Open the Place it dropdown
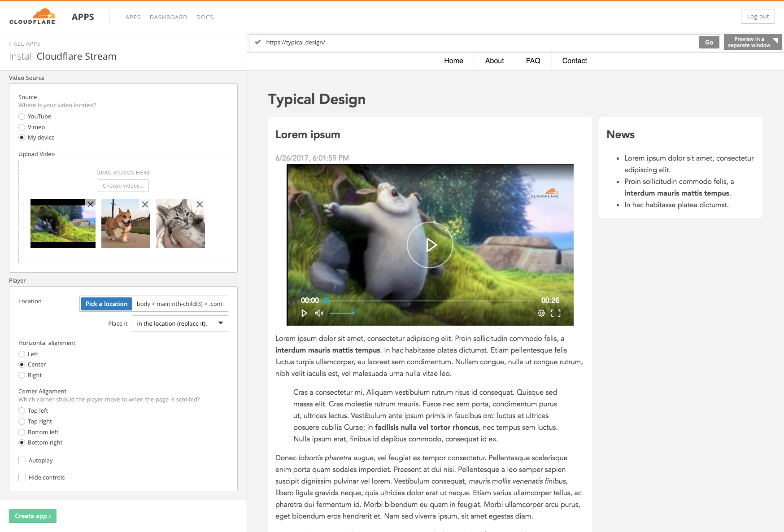The width and height of the screenshot is (784, 532). tap(180, 323)
